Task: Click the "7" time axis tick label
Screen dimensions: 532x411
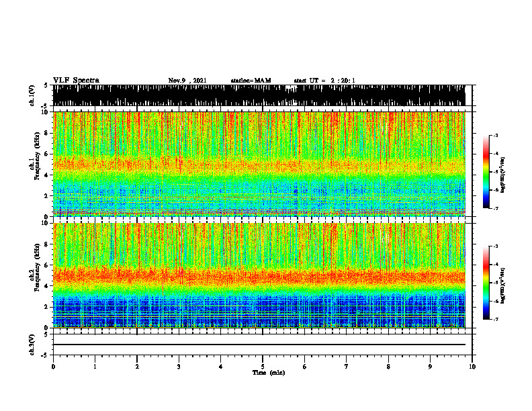Action: [x=347, y=367]
